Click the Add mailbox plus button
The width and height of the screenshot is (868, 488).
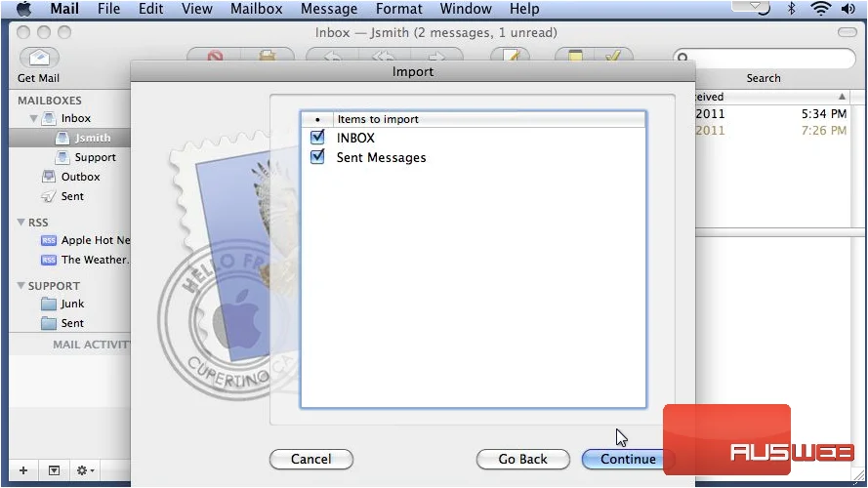point(23,470)
